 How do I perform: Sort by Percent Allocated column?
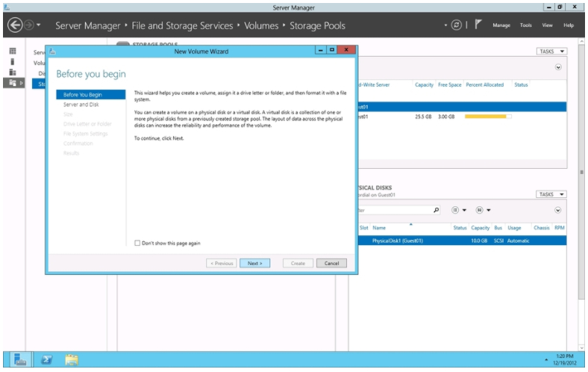484,85
